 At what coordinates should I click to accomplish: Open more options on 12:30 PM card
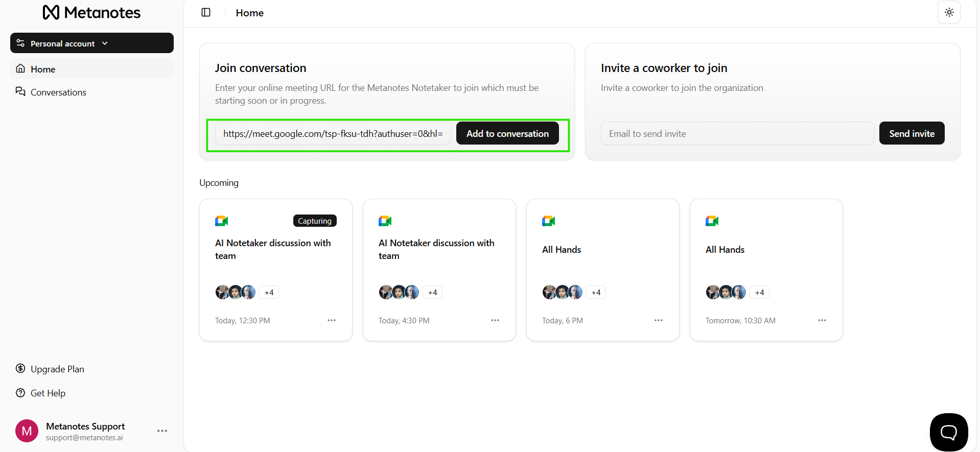[x=332, y=320]
